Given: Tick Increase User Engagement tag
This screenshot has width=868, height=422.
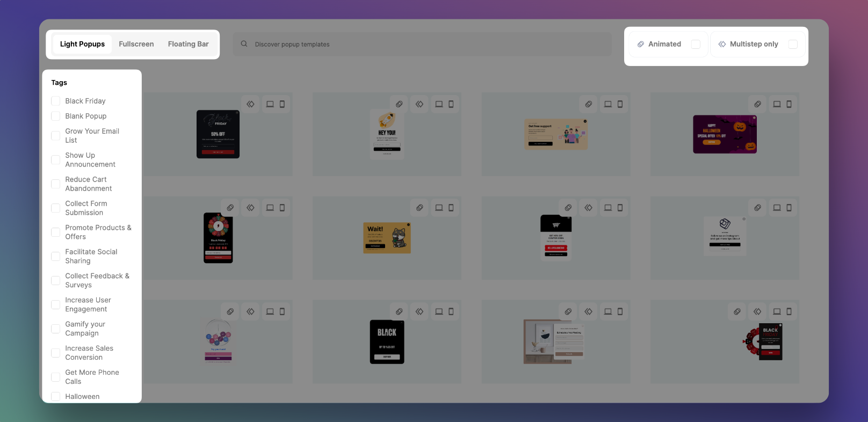Looking at the screenshot, I should [55, 305].
